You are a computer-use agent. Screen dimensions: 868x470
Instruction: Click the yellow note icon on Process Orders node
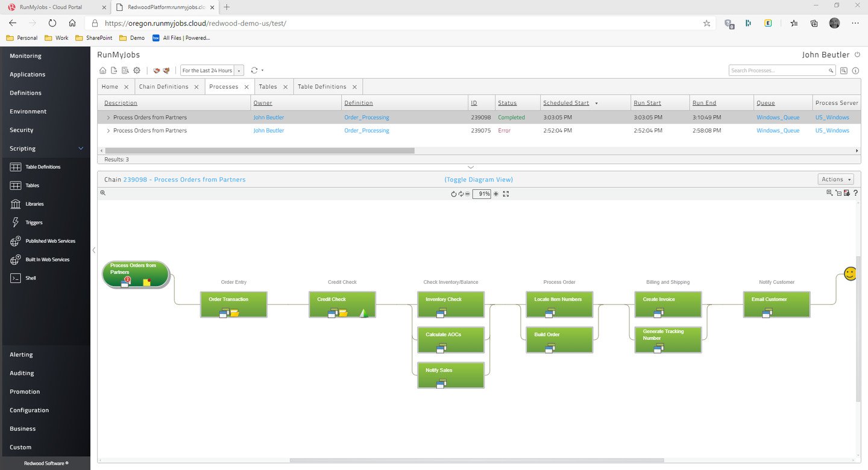coord(146,282)
